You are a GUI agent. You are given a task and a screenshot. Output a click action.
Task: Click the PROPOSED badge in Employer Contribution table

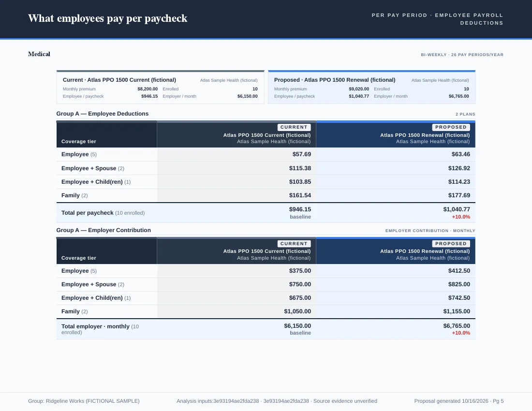451,244
